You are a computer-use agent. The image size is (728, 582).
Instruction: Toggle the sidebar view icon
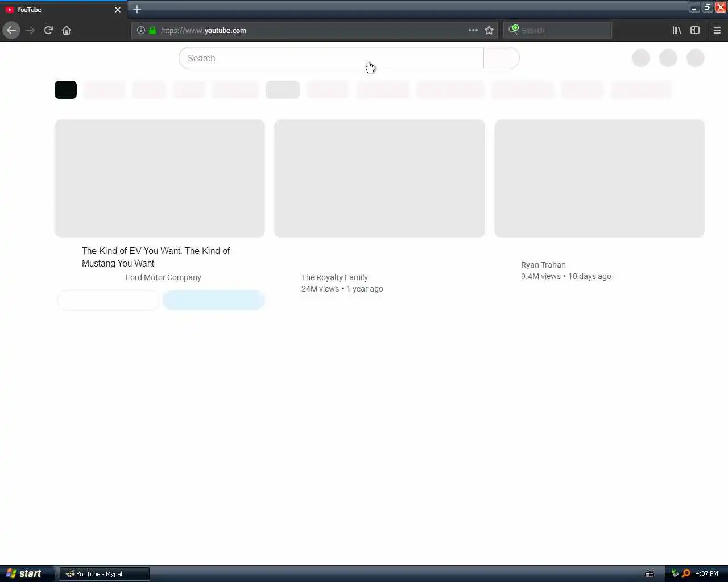695,30
